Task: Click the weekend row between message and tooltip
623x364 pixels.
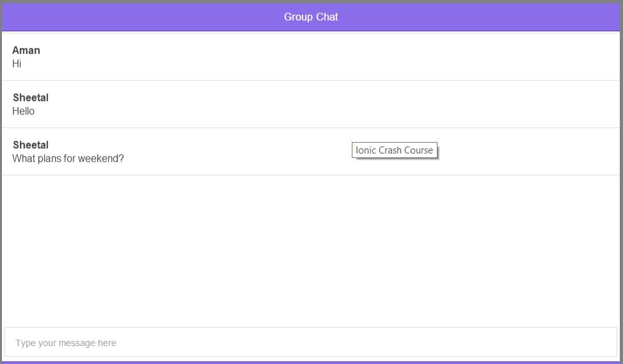Action: pos(237,152)
